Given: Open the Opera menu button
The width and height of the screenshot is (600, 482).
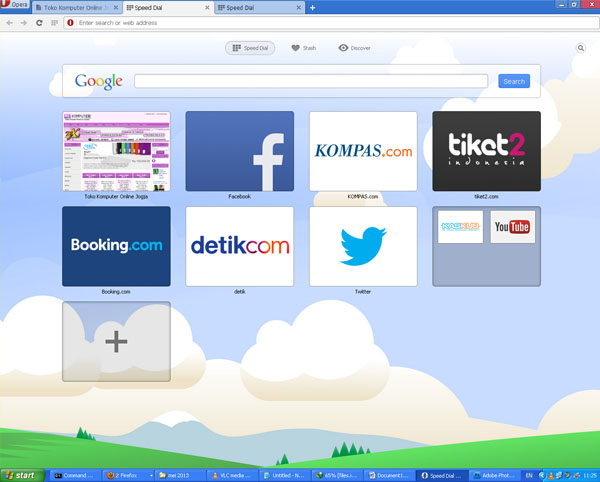Looking at the screenshot, I should (15, 5).
